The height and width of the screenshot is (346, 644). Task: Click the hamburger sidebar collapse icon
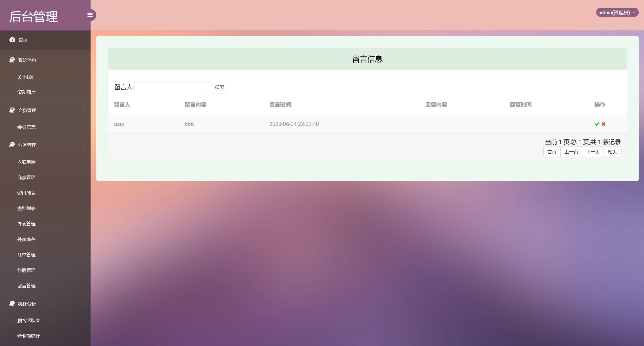[90, 15]
